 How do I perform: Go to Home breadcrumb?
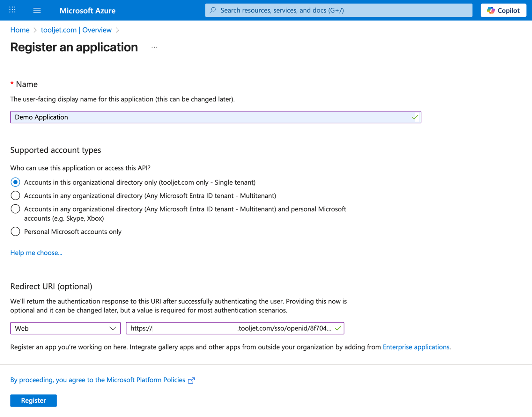pos(20,30)
